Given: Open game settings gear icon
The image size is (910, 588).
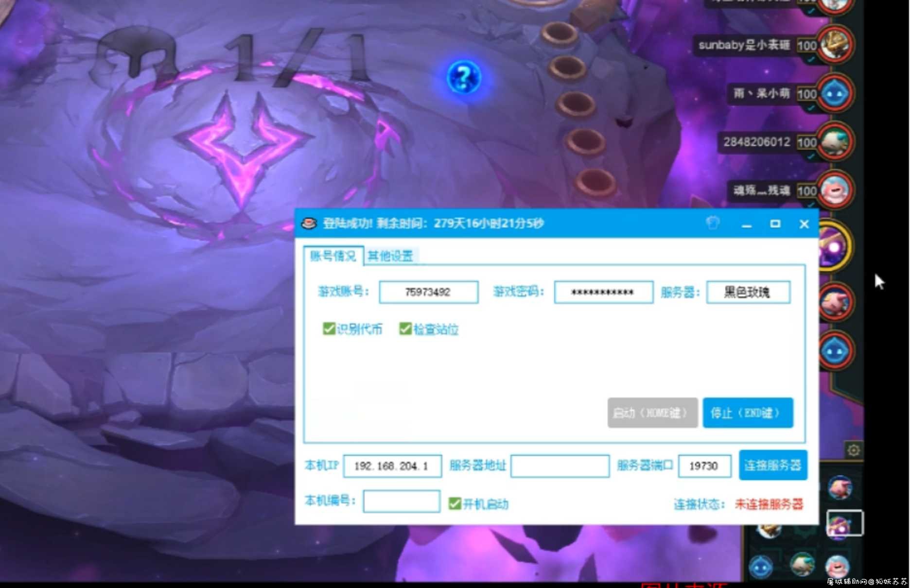Looking at the screenshot, I should [854, 450].
